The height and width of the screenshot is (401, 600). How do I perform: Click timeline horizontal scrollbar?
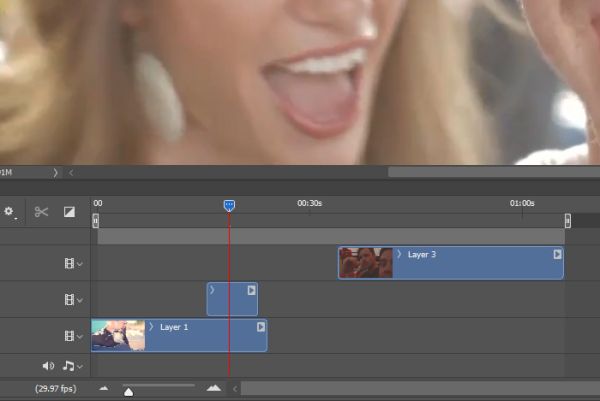420,389
